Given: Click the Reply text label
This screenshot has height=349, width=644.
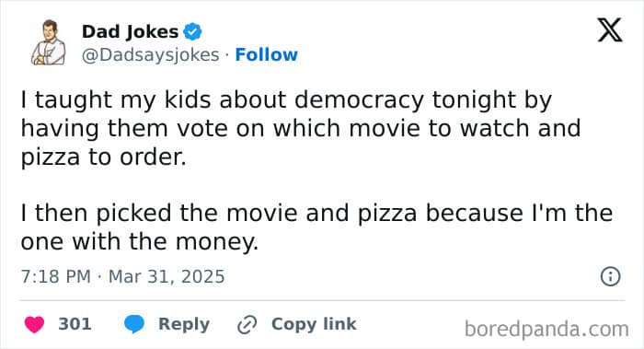Looking at the screenshot, I should pos(184,324).
